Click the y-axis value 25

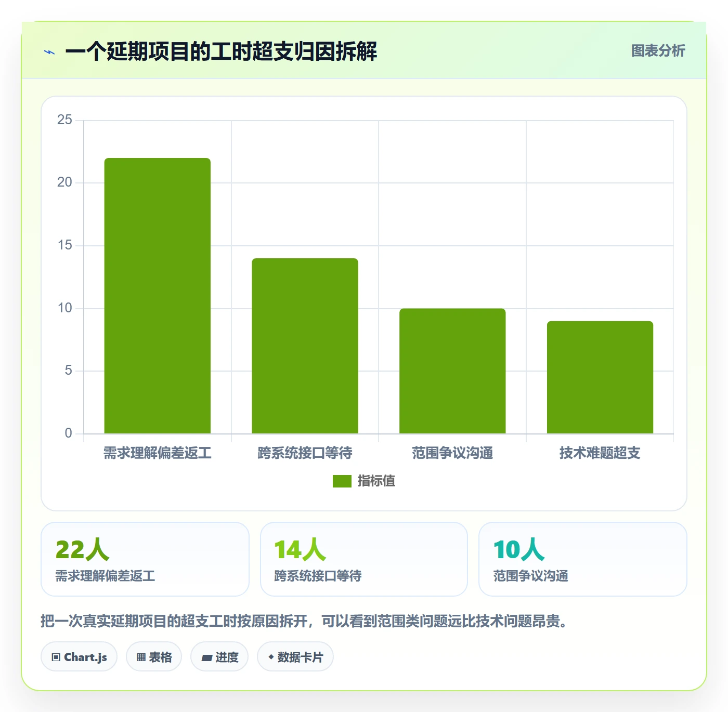(64, 120)
